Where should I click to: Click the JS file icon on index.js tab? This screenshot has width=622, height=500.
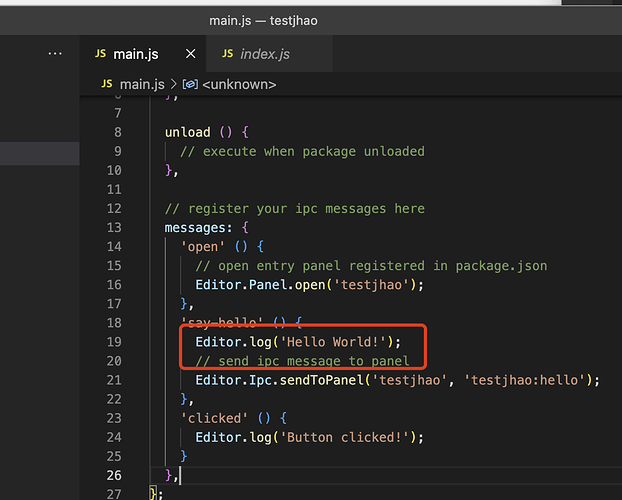tap(228, 54)
